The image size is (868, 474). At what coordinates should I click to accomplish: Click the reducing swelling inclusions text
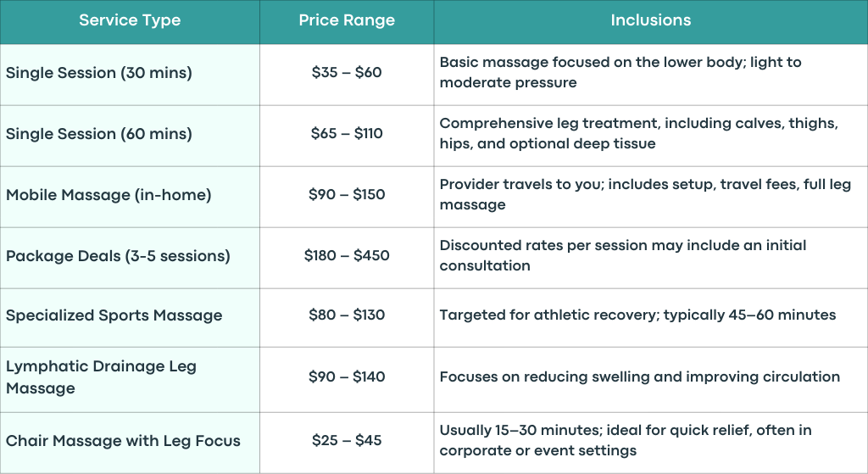(x=640, y=377)
